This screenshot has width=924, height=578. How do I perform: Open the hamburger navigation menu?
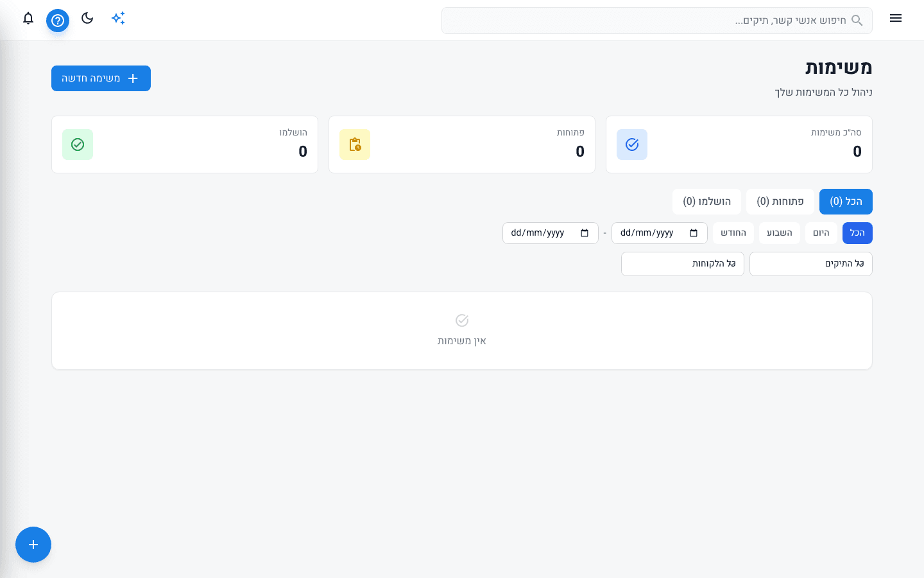tap(896, 19)
